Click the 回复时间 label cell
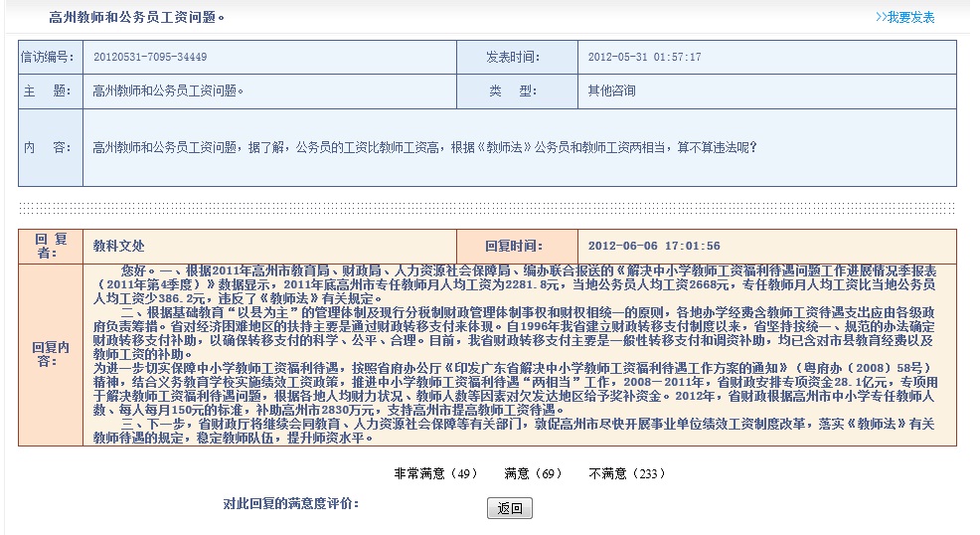This screenshot has height=535, width=980. [x=516, y=246]
